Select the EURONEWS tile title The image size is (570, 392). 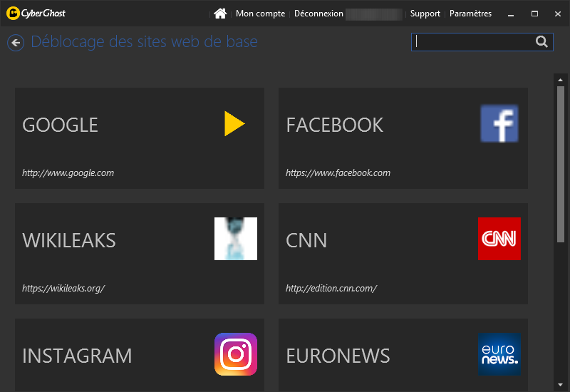pos(338,356)
